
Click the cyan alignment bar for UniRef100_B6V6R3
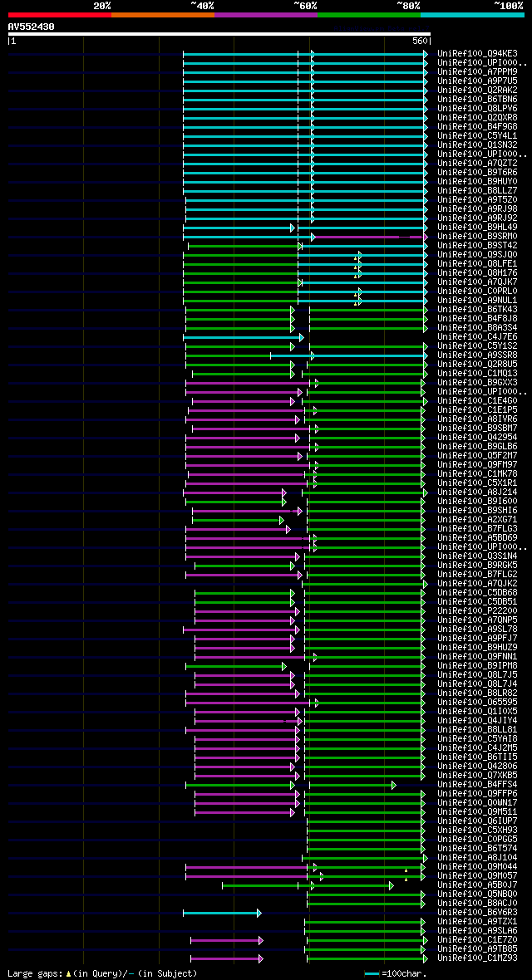coord(222,913)
